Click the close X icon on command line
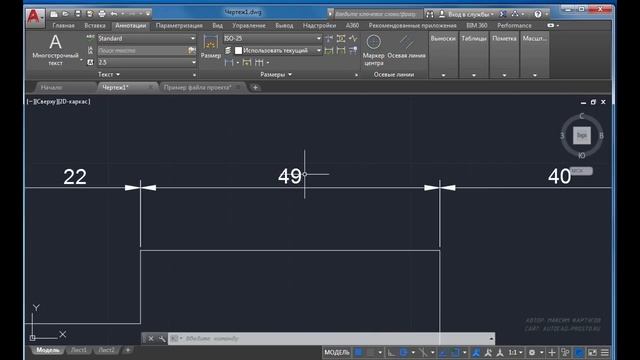Image resolution: width=640 pixels, height=360 pixels. 151,339
